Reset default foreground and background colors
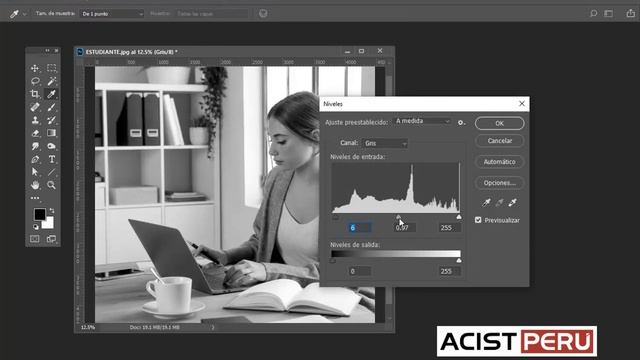The width and height of the screenshot is (640, 360). pyautogui.click(x=36, y=227)
